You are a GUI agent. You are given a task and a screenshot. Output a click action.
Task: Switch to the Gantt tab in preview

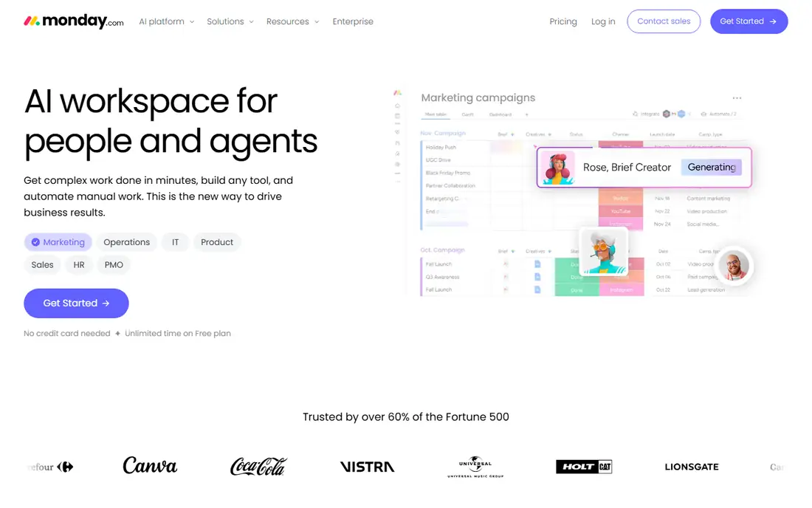tap(467, 114)
